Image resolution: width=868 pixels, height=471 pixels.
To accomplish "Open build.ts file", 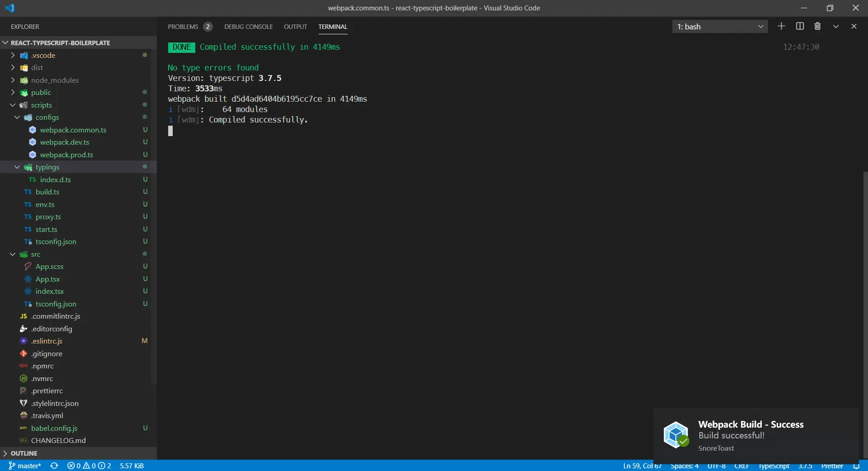I will coord(78,192).
